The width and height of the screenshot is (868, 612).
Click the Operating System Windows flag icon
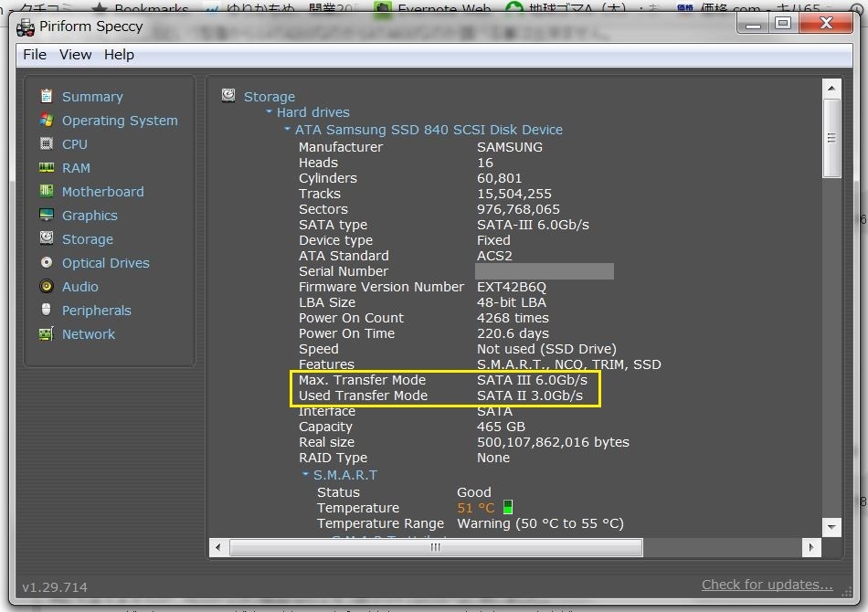tap(47, 120)
